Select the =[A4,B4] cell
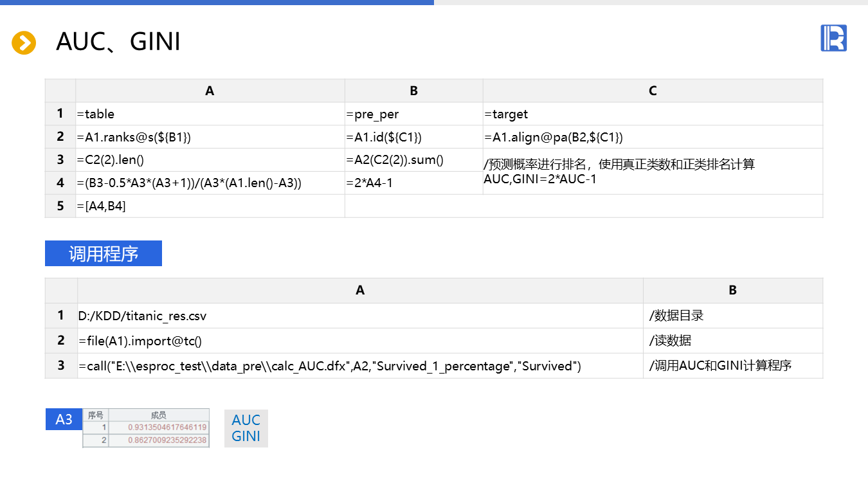This screenshot has width=868, height=488. coord(210,206)
